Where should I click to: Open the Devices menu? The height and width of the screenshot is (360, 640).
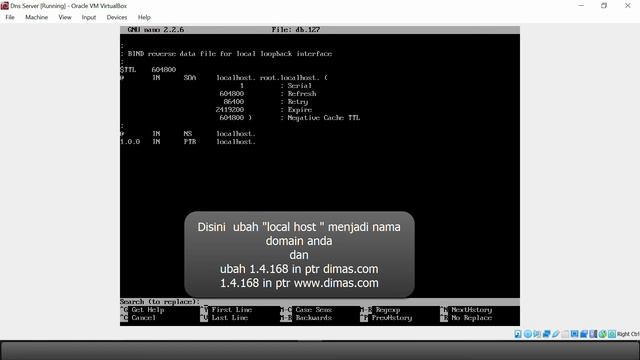(x=117, y=17)
